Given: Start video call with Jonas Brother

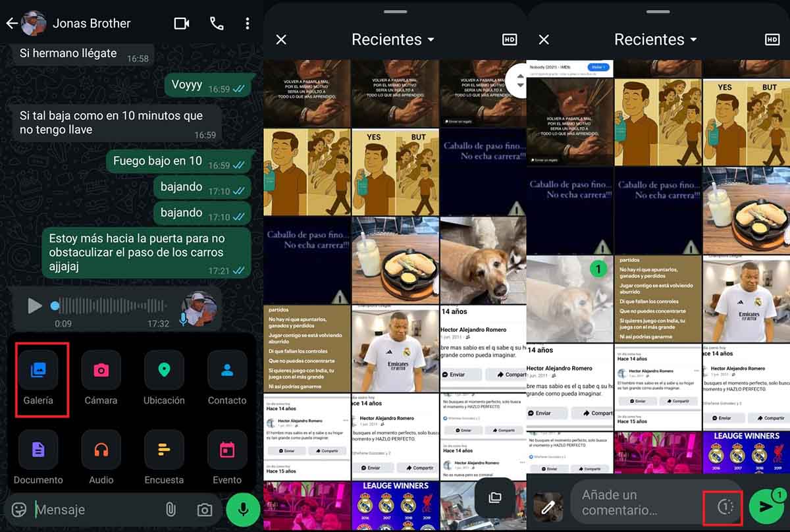Looking at the screenshot, I should point(181,24).
